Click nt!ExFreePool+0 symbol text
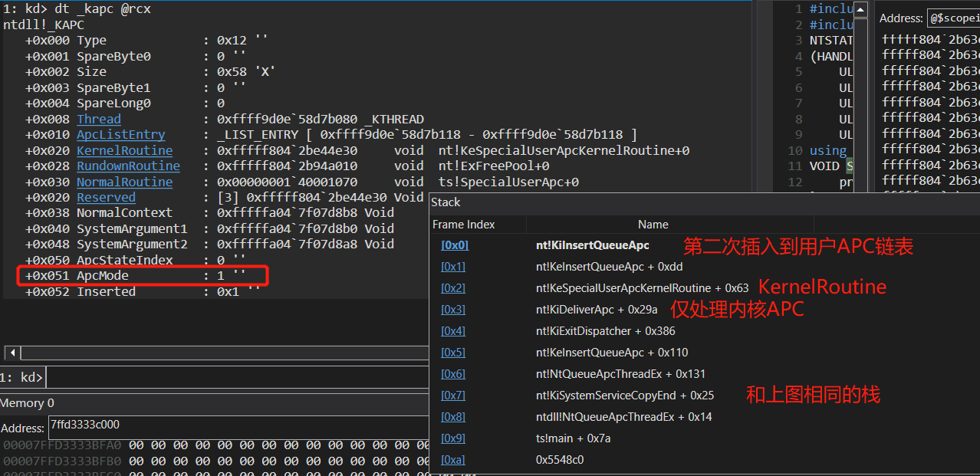 [x=494, y=166]
